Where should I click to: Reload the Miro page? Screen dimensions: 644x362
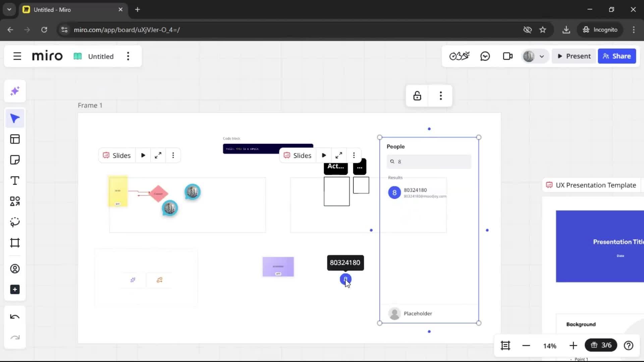click(44, 30)
